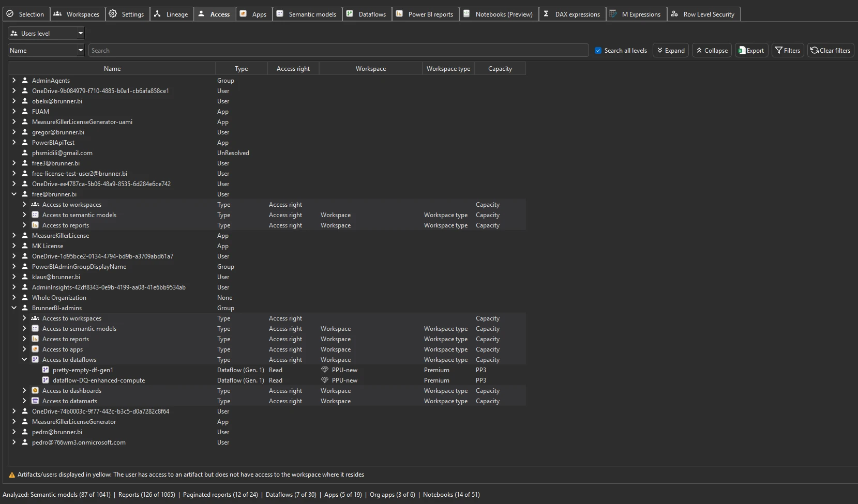The height and width of the screenshot is (504, 858).
Task: Open the Row Level Security tab
Action: point(703,14)
